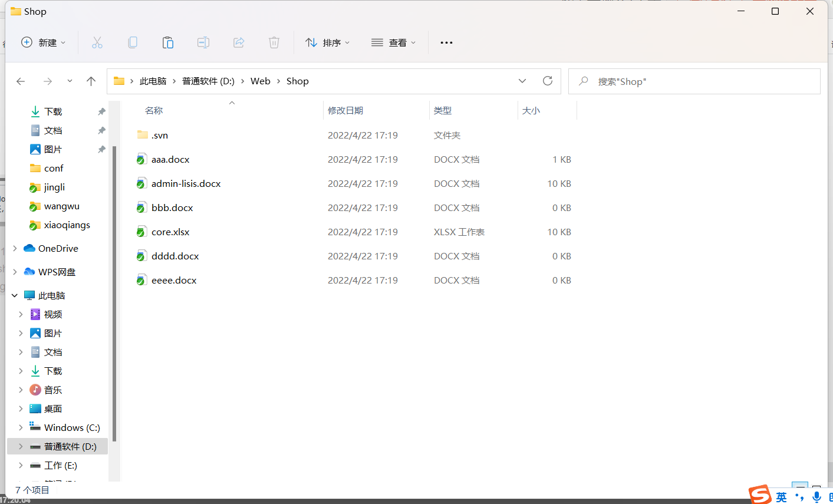Open the 查看 view dropdown
Screen dimensions: 833x504
click(393, 42)
